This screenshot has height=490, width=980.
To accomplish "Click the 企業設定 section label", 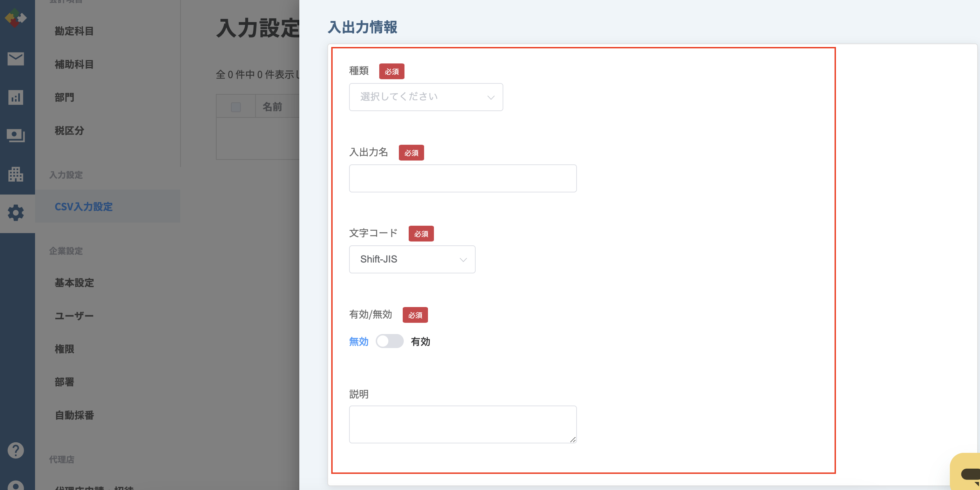I will tap(66, 251).
